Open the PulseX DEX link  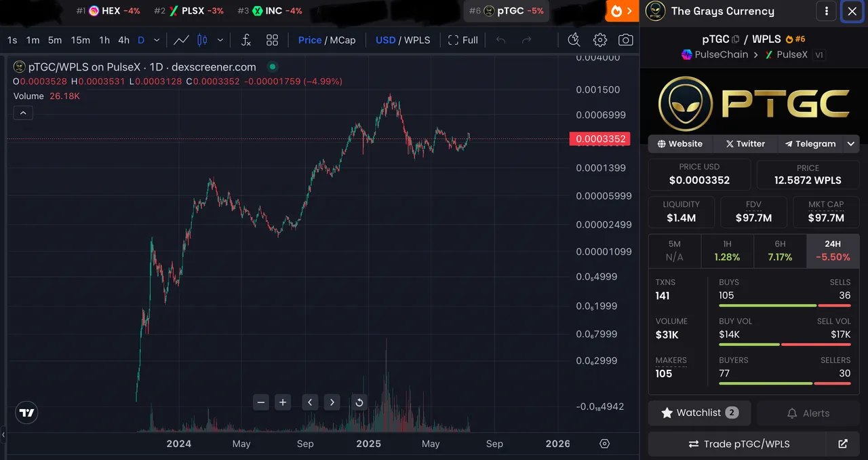point(787,54)
